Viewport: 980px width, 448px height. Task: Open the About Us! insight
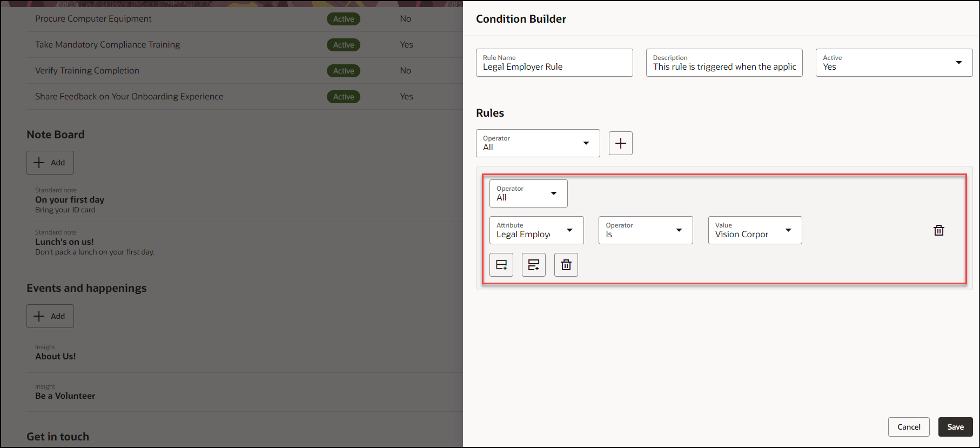pos(244,353)
